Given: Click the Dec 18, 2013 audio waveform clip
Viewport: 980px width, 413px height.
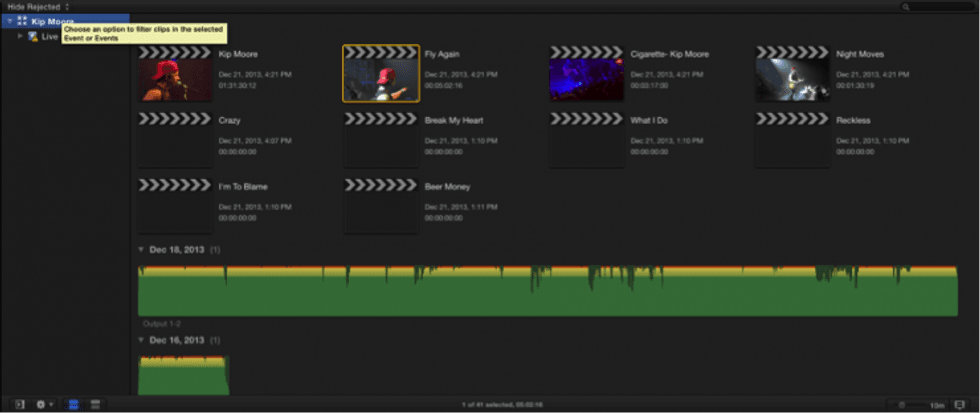Looking at the screenshot, I should click(x=548, y=291).
